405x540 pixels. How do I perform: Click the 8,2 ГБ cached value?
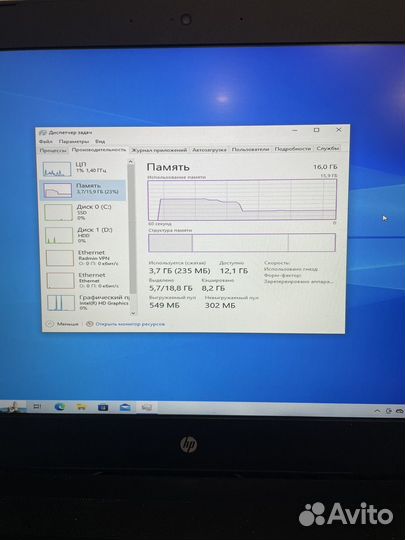(213, 288)
